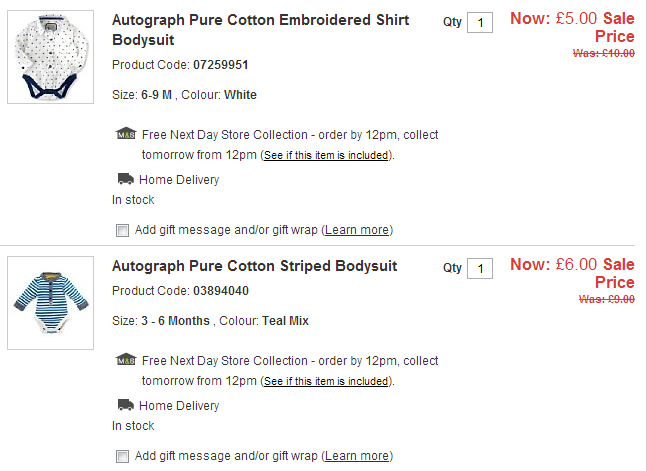This screenshot has width=647, height=471.
Task: Open Striped Bodysuit product thumbnail
Action: 50,302
